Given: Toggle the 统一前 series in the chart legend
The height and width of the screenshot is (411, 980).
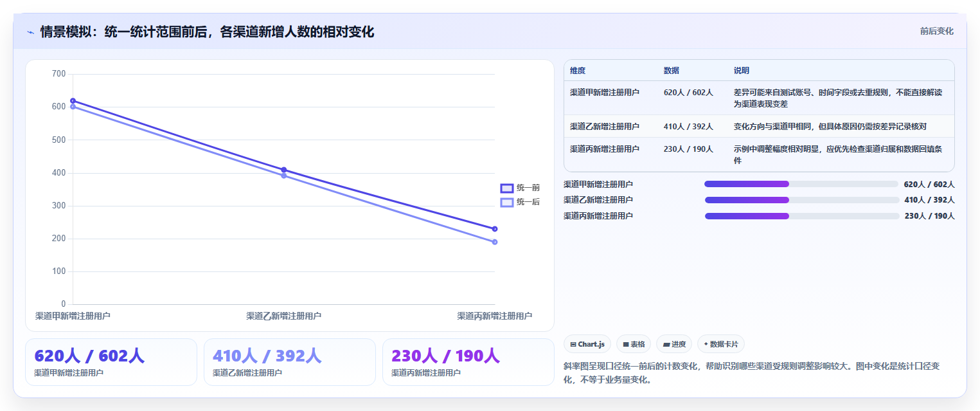Looking at the screenshot, I should click(520, 188).
